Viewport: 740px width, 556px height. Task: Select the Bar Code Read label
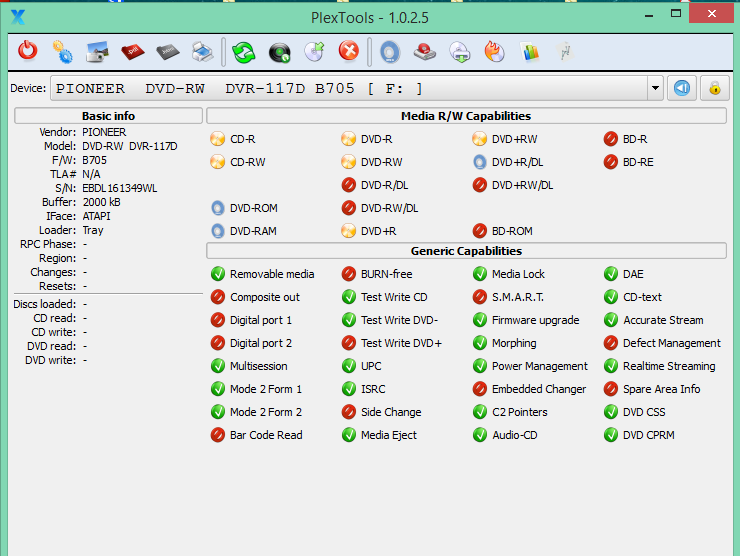[266, 435]
